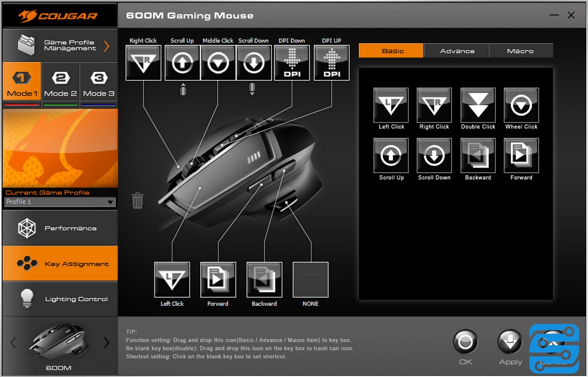Minimize the Cougar window

pyautogui.click(x=554, y=15)
